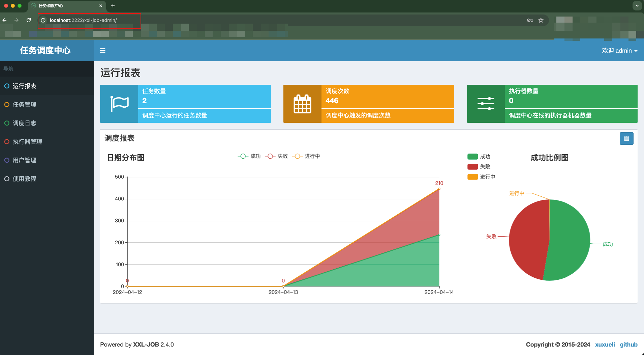Open the date range calendar button
This screenshot has width=644, height=355.
[x=626, y=138]
